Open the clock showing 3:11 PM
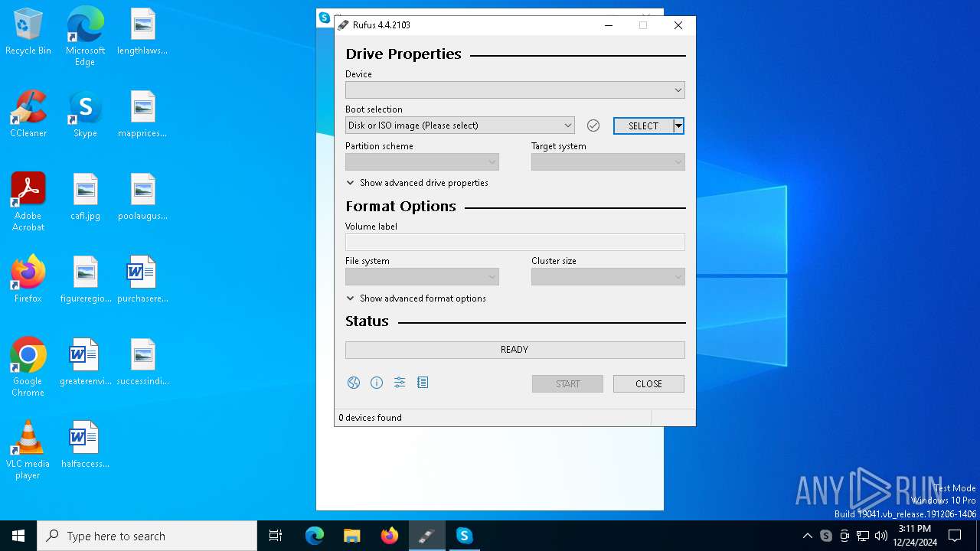The width and height of the screenshot is (980, 551). click(914, 536)
